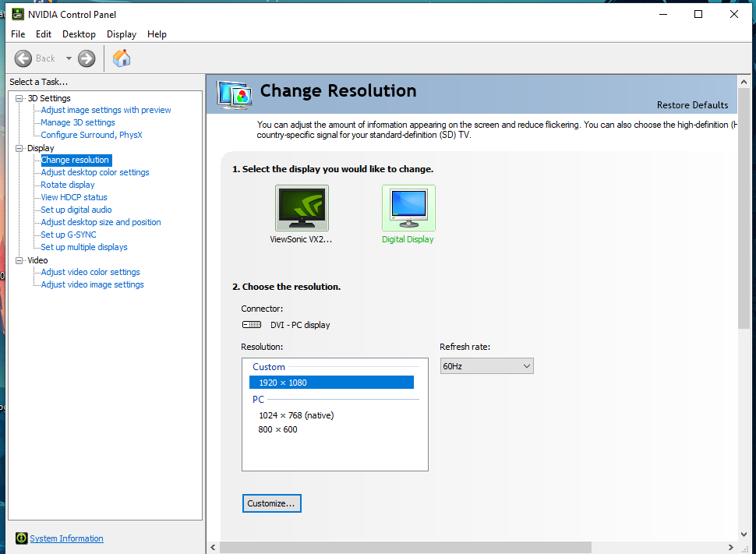The image size is (756, 554).
Task: Open the Display menu
Action: coord(122,34)
